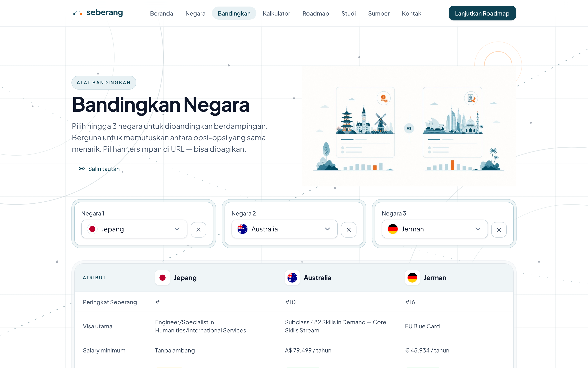
Task: Expand chevron in the Australia selector
Action: coord(327,229)
